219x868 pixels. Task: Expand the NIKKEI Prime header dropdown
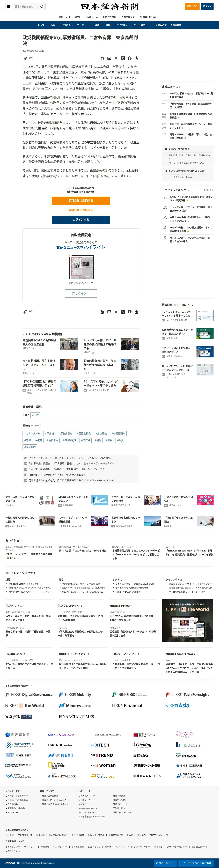[149, 17]
